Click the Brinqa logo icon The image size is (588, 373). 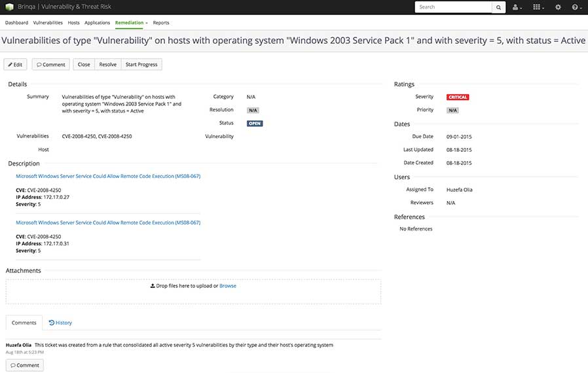(x=9, y=7)
